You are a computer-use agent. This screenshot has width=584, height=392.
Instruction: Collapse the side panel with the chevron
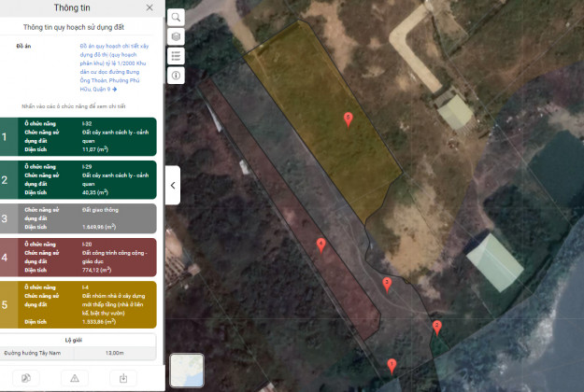coord(174,186)
